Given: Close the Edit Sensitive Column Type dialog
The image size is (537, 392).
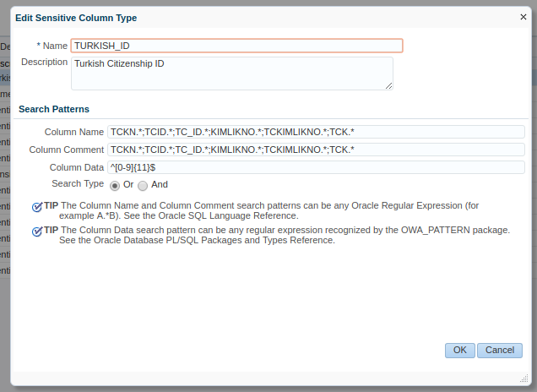Looking at the screenshot, I should [x=523, y=17].
